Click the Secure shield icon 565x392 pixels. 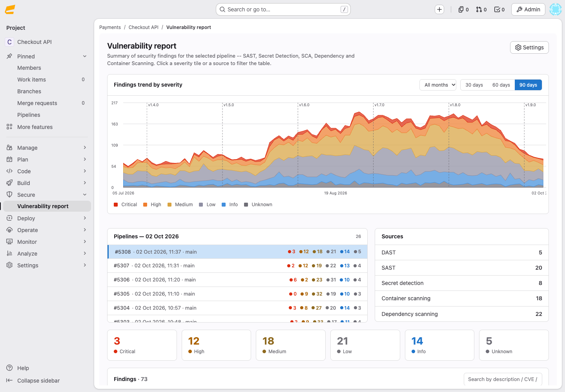[x=9, y=195]
